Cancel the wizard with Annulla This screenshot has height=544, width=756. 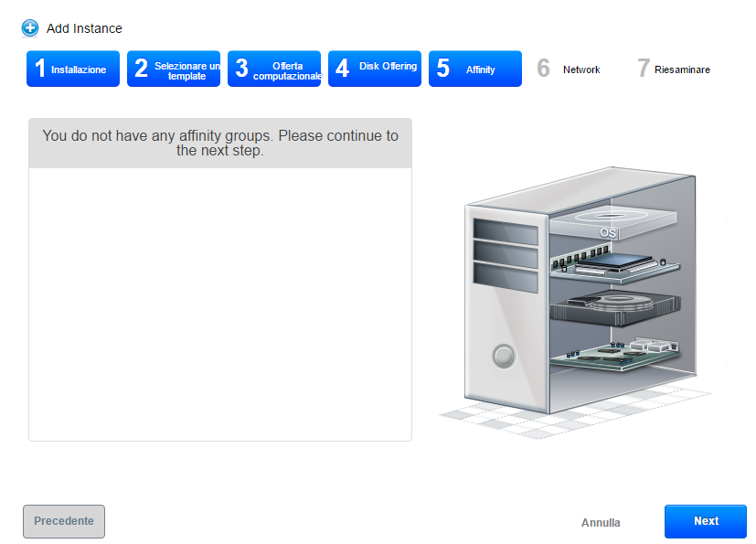601,523
